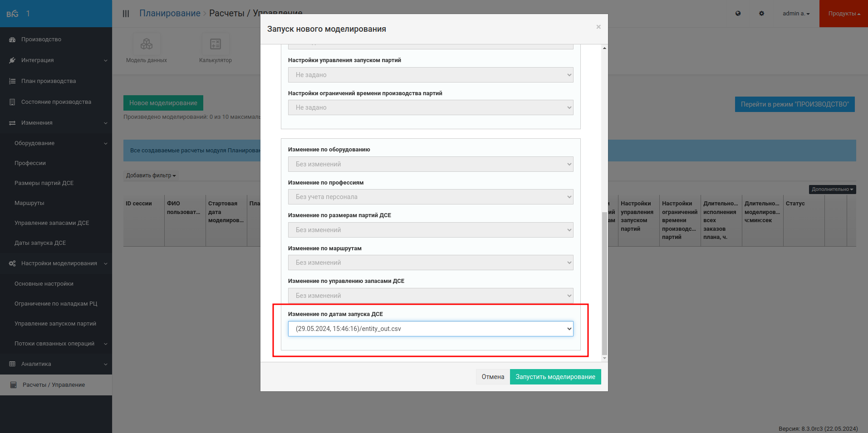Open the Калькулятор icon
Screen dimensions: 868x433
coord(216,44)
